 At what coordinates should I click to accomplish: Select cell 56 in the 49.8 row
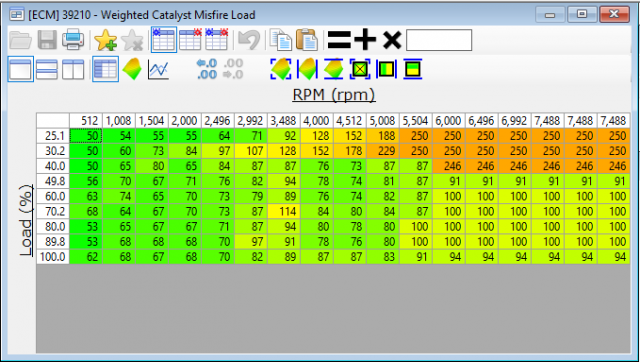click(86, 181)
